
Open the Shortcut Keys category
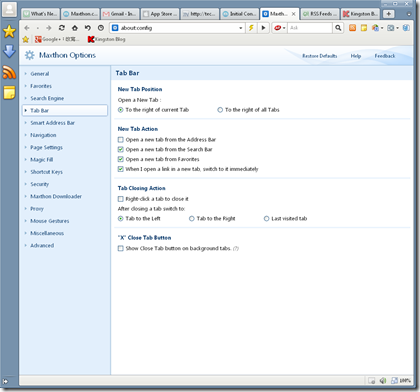46,172
